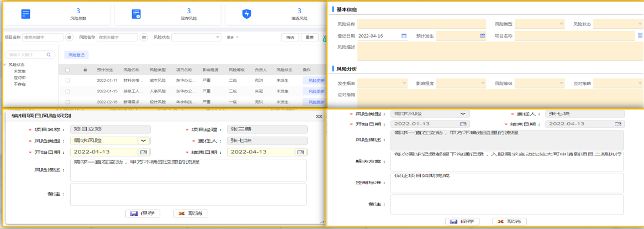Check the 2022-01-13 装修工人 row checkbox
Viewport: 644px width, 229px height.
click(x=67, y=91)
